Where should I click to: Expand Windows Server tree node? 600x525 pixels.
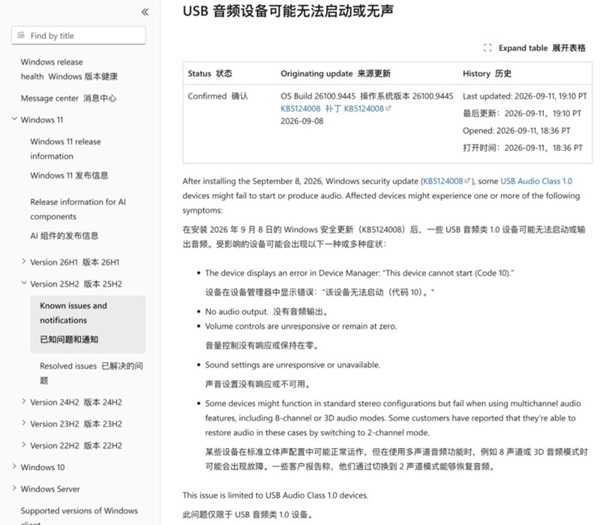click(x=15, y=488)
